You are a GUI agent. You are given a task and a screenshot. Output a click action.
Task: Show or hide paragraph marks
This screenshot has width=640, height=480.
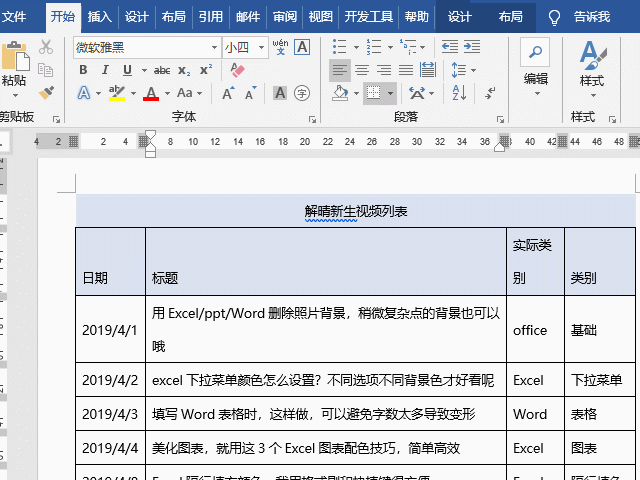(490, 93)
